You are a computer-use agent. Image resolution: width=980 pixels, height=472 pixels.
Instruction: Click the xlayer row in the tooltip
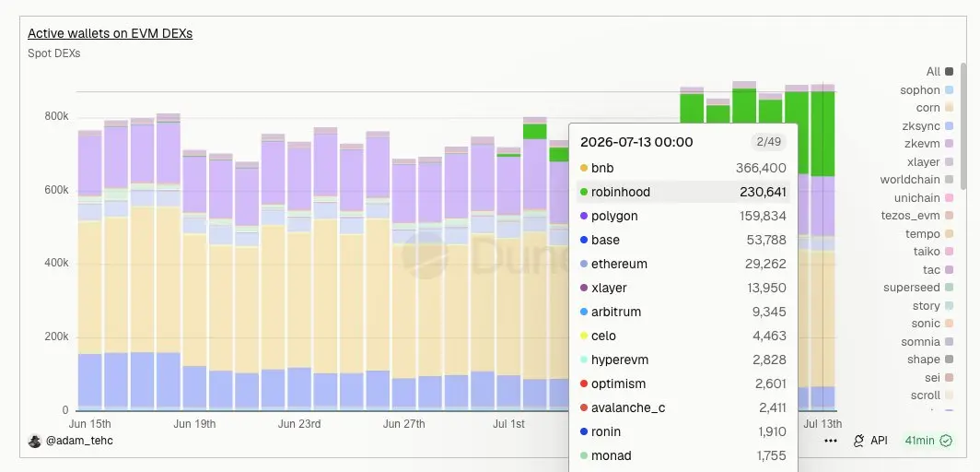(683, 289)
